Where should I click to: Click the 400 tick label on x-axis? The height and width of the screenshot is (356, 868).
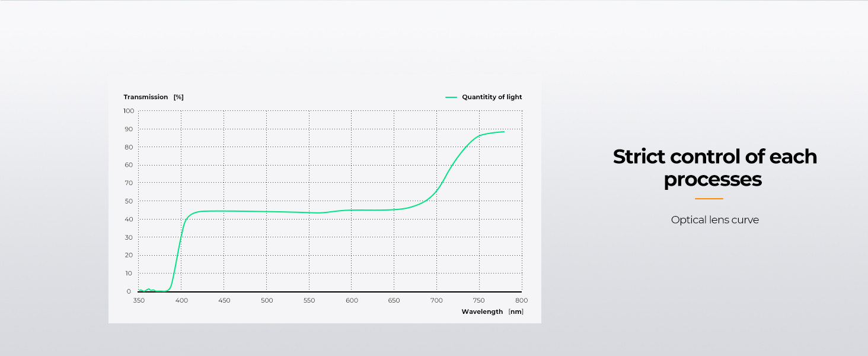tap(181, 301)
